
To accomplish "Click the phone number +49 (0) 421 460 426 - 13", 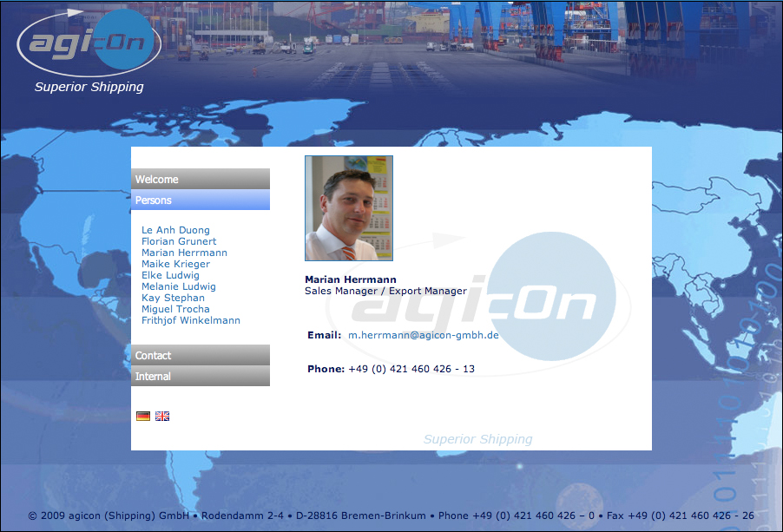I will (411, 370).
